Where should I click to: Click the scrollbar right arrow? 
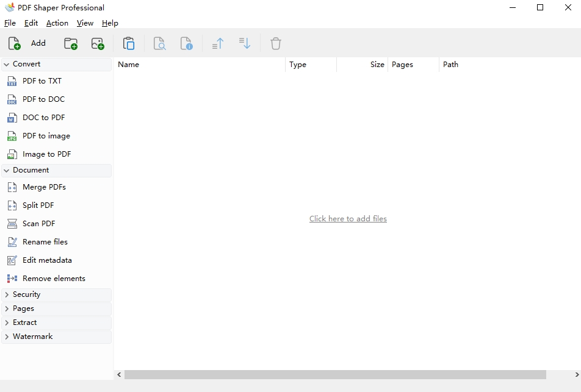(x=577, y=374)
